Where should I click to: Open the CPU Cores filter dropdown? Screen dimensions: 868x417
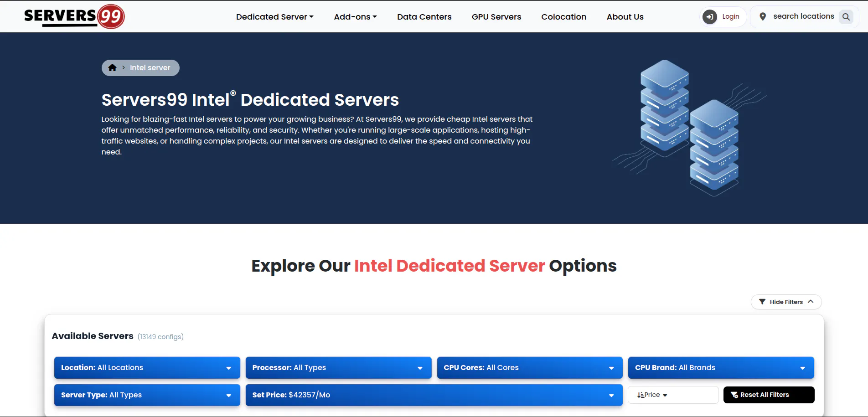[530, 368]
